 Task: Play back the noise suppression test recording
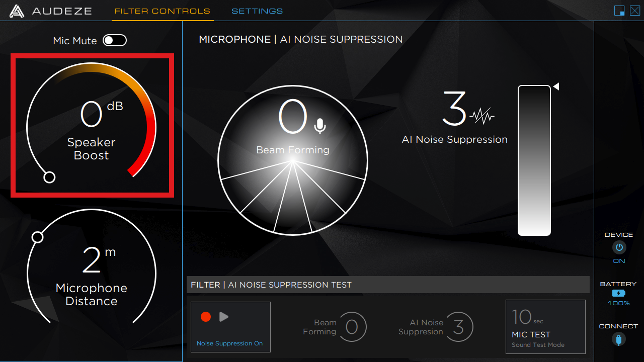click(224, 317)
